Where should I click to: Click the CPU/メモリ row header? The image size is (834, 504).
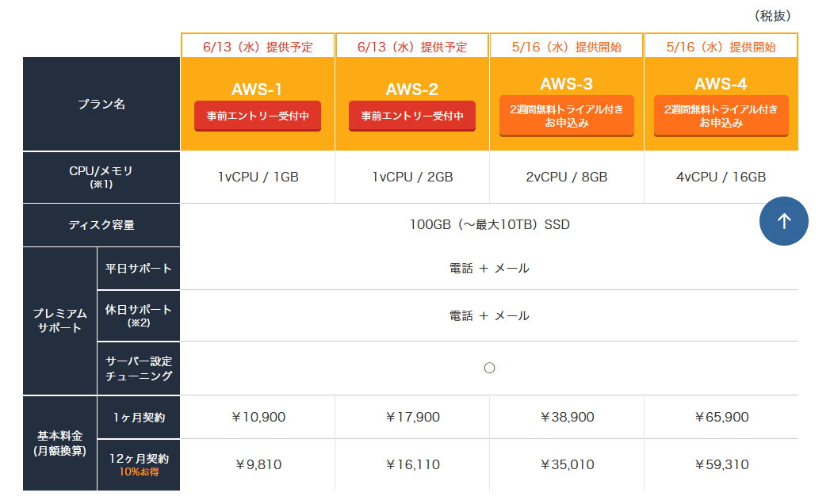tap(101, 177)
